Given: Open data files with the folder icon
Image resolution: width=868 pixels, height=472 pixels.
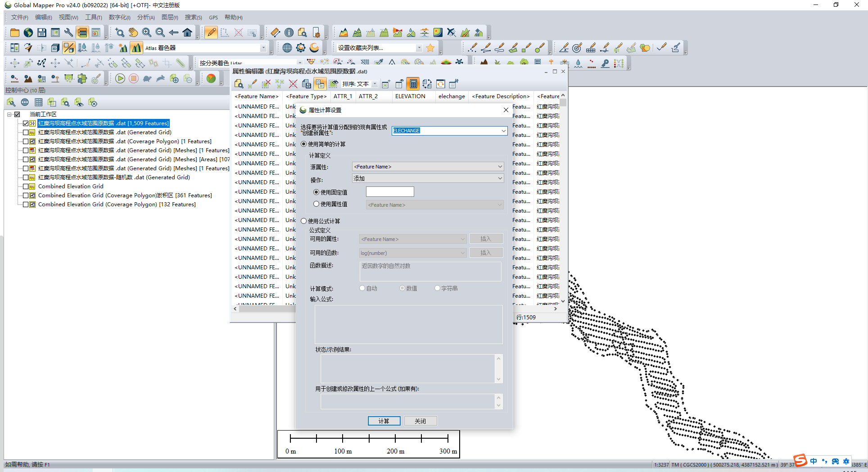Looking at the screenshot, I should click(x=15, y=32).
